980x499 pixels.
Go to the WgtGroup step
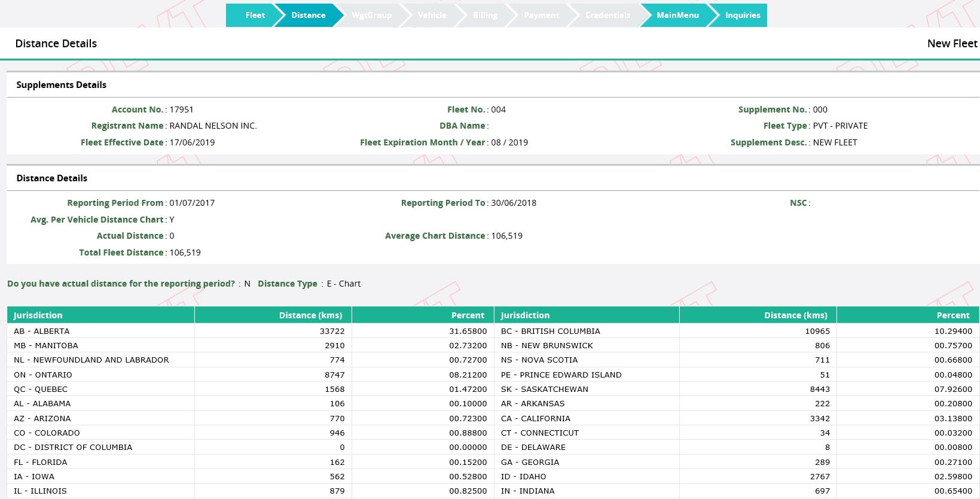click(x=371, y=16)
